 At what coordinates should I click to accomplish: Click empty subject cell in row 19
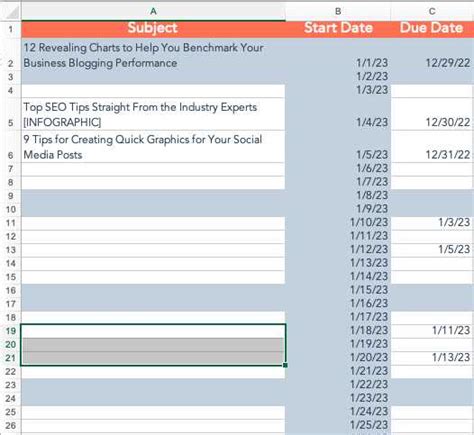(153, 331)
